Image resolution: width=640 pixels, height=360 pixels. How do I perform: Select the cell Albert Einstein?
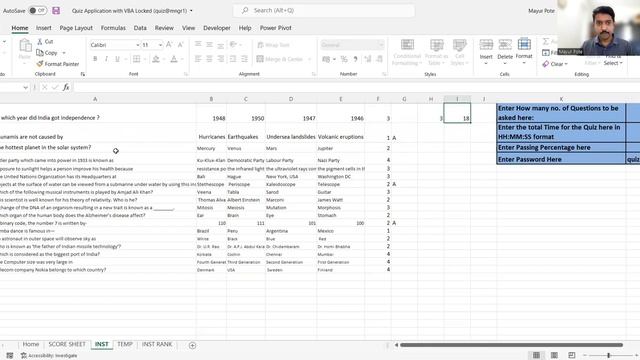(246, 200)
